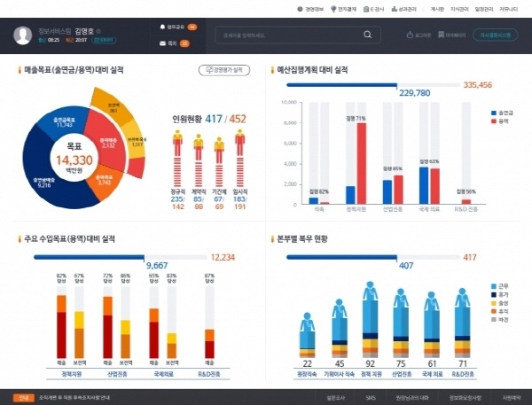Click the R&D진흥 person icon above 71
Viewport: 532px width, 405px height.
[463, 298]
